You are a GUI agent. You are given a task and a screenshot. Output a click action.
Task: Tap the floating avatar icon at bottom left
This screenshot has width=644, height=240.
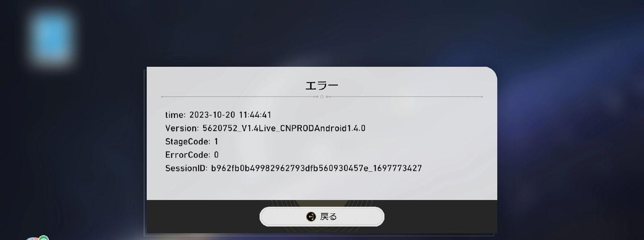[36, 238]
